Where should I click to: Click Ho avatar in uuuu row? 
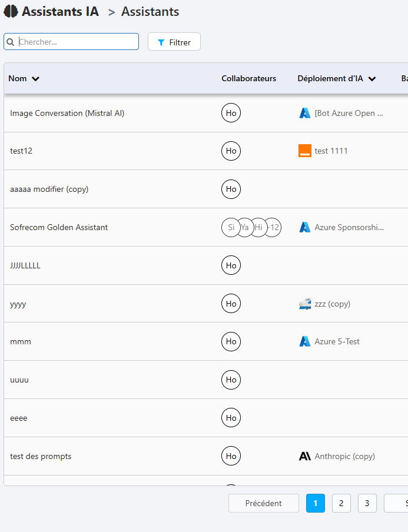pos(231,380)
